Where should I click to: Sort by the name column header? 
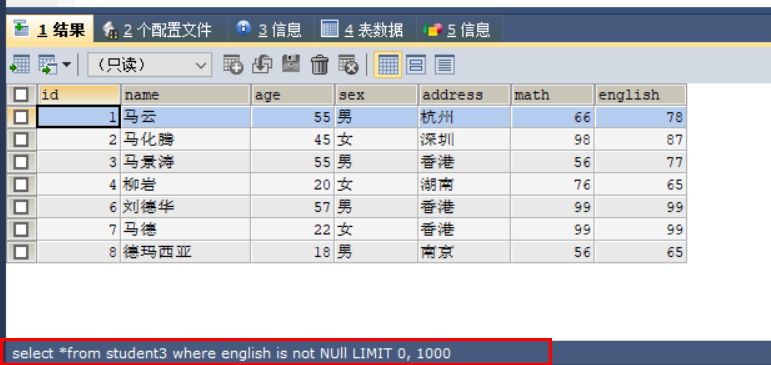click(186, 94)
